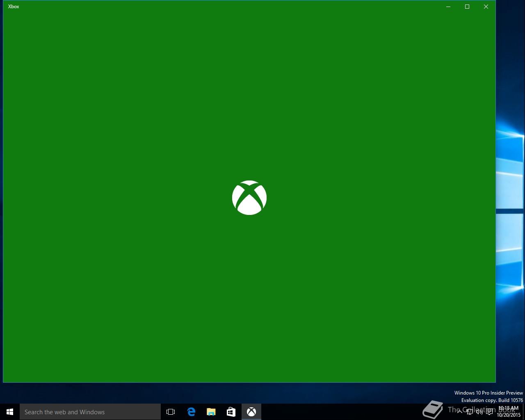Select the Xbox app taskbar button
Image resolution: width=525 pixels, height=420 pixels.
coord(251,412)
